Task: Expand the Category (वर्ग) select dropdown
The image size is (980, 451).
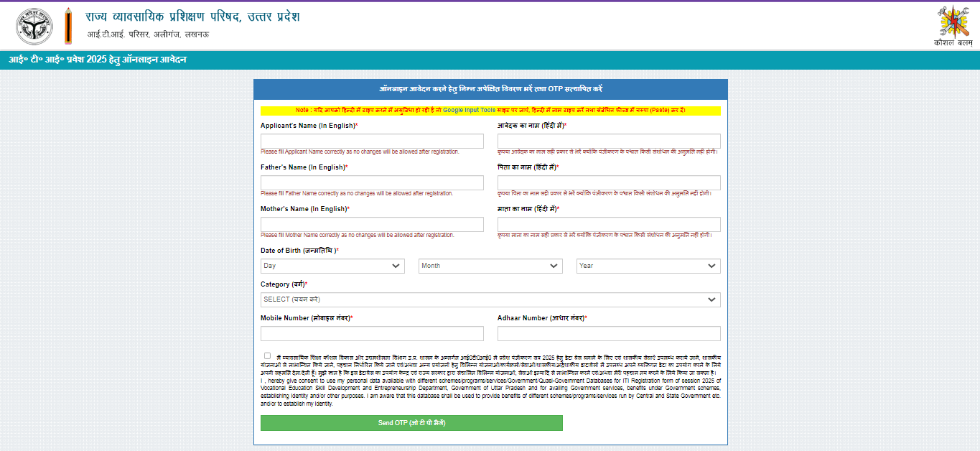Action: (x=490, y=299)
